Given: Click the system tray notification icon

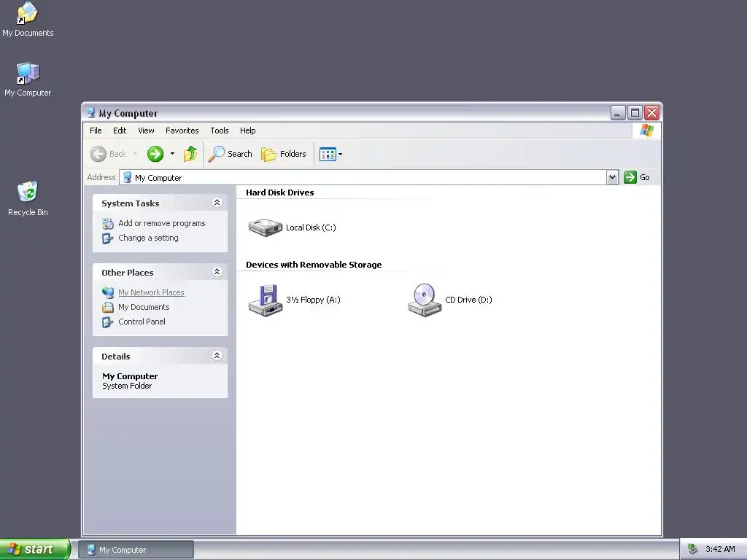Looking at the screenshot, I should pos(693,549).
